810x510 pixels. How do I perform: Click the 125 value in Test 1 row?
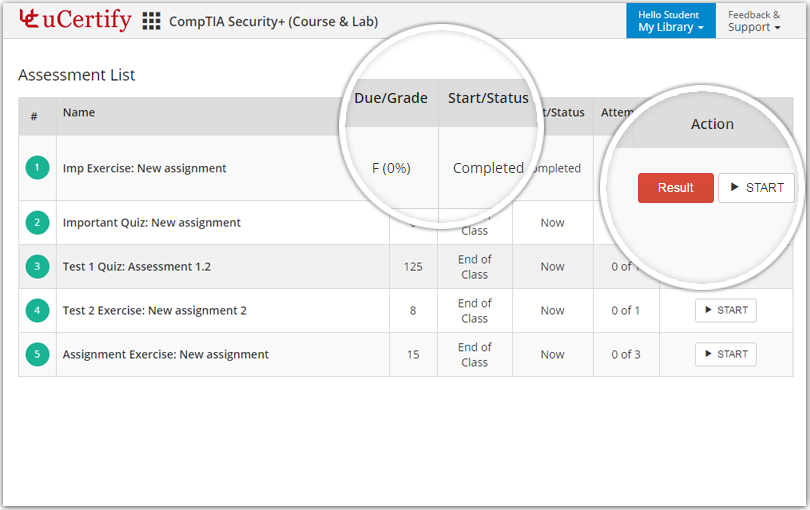pyautogui.click(x=413, y=267)
